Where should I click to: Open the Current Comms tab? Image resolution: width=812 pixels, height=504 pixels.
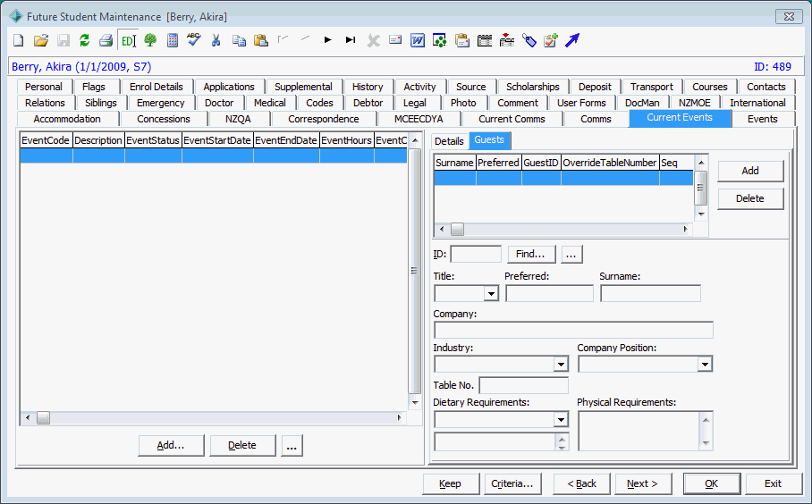coord(512,119)
